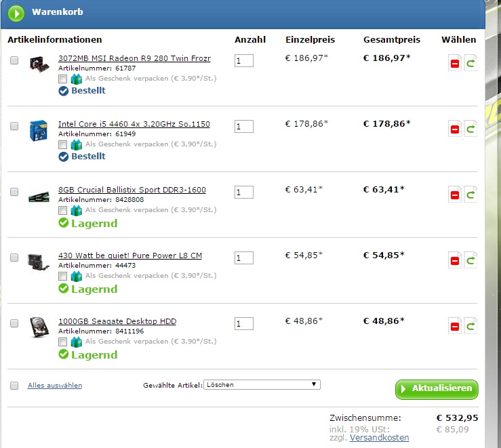Open Intel Core i5 4460 product link
This screenshot has height=448, width=501.
pos(134,124)
